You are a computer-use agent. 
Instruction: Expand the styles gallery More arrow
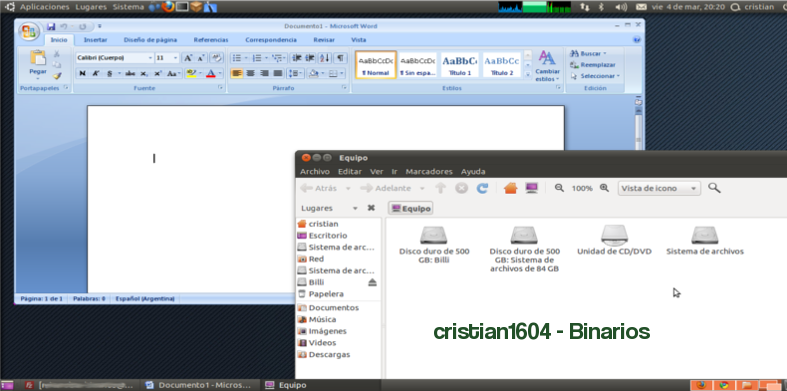(528, 74)
